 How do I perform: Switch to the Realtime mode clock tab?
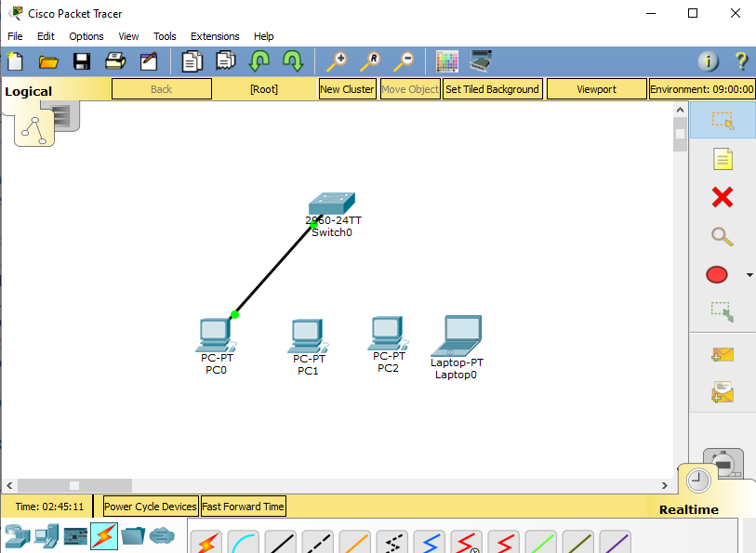coord(698,481)
